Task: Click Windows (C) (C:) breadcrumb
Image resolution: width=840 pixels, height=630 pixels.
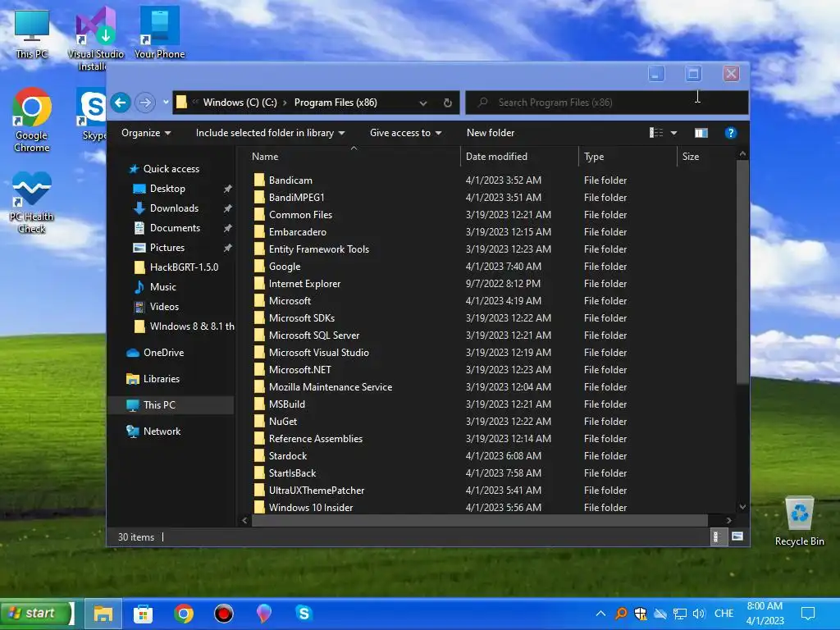Action: 240,103
